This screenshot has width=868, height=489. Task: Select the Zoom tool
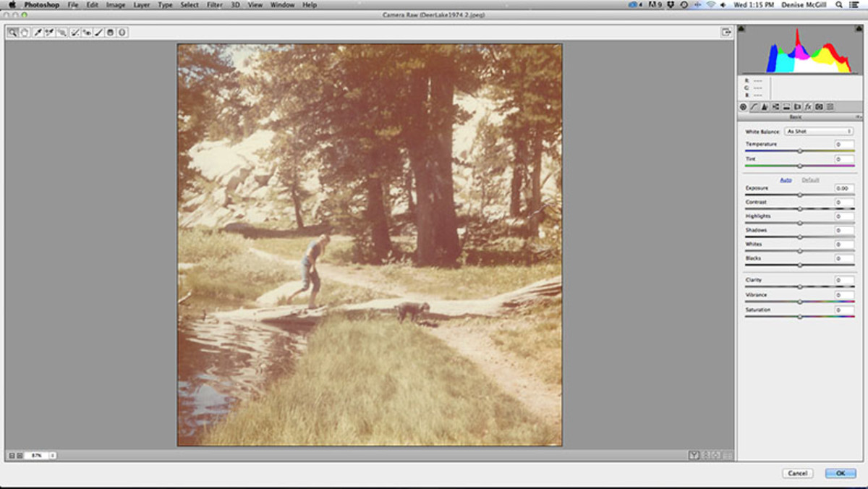point(12,32)
